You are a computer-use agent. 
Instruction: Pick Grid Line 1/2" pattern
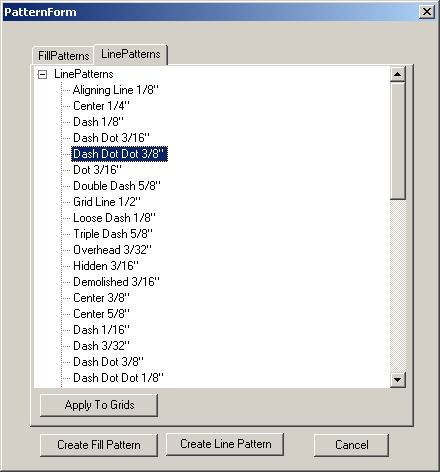click(107, 202)
